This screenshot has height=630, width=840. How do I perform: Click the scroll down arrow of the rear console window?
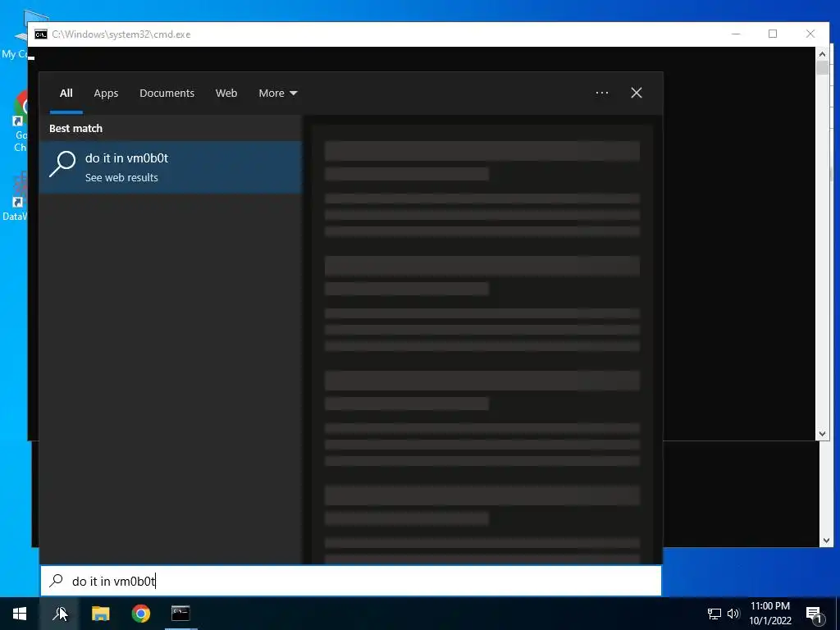pyautogui.click(x=826, y=541)
